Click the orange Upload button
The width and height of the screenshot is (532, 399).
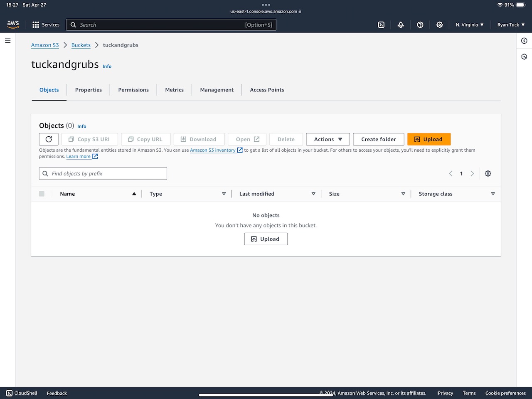(x=429, y=139)
